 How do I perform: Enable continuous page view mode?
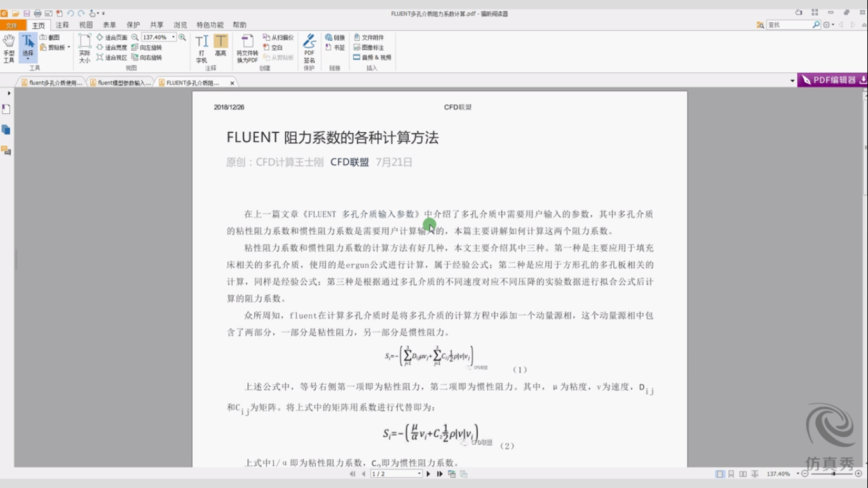coord(731,474)
